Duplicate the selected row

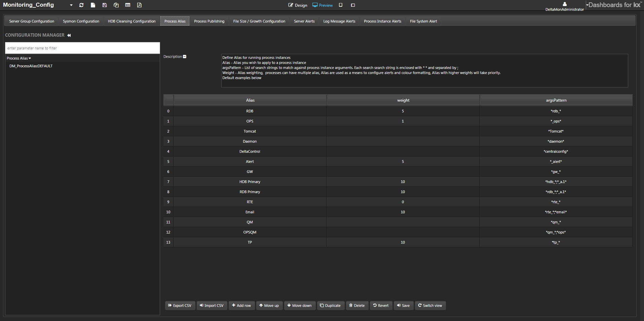click(330, 306)
